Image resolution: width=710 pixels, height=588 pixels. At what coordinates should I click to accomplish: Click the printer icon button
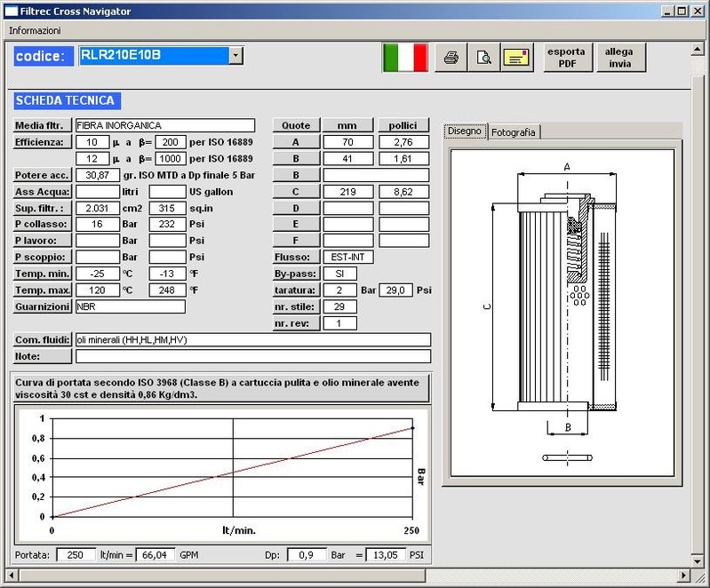[x=451, y=58]
